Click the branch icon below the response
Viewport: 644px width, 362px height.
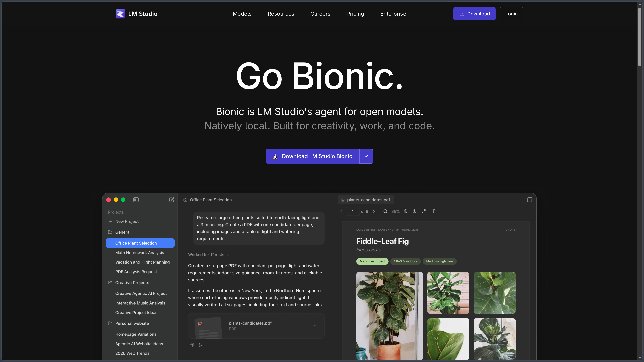[x=201, y=345]
